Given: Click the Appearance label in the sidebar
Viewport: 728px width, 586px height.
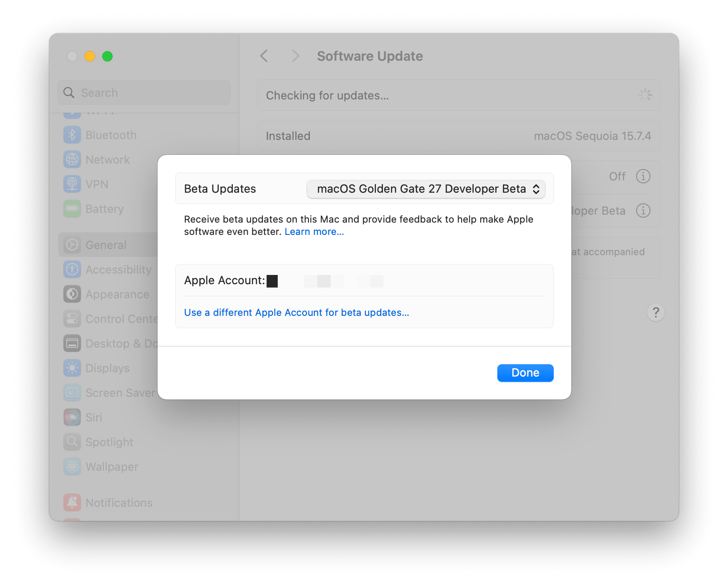Looking at the screenshot, I should click(x=118, y=294).
